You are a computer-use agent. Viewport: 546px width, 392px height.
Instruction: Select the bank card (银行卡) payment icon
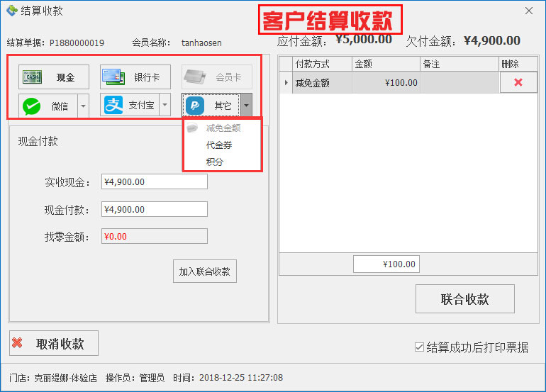(x=113, y=77)
